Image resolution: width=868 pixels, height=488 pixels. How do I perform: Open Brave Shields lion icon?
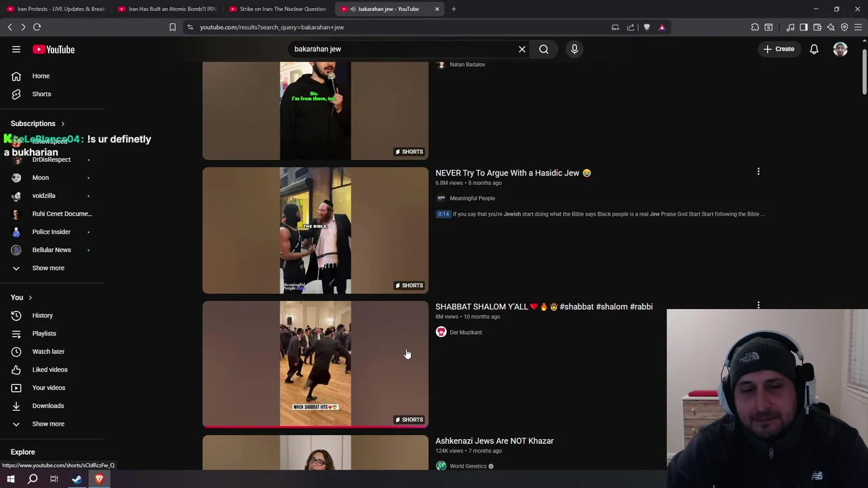(x=646, y=27)
